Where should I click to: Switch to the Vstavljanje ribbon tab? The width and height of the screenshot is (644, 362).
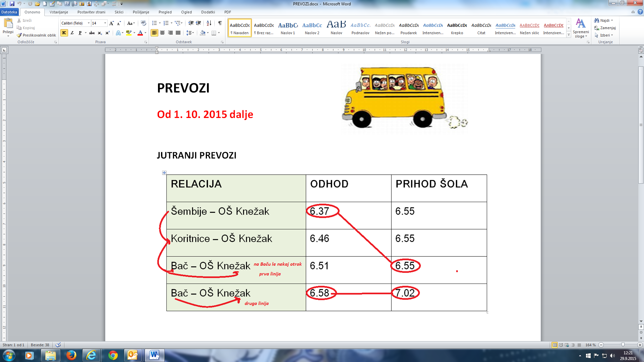59,12
